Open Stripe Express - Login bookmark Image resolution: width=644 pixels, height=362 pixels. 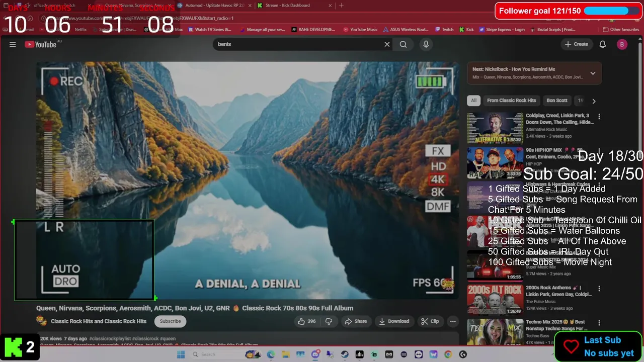tap(502, 30)
